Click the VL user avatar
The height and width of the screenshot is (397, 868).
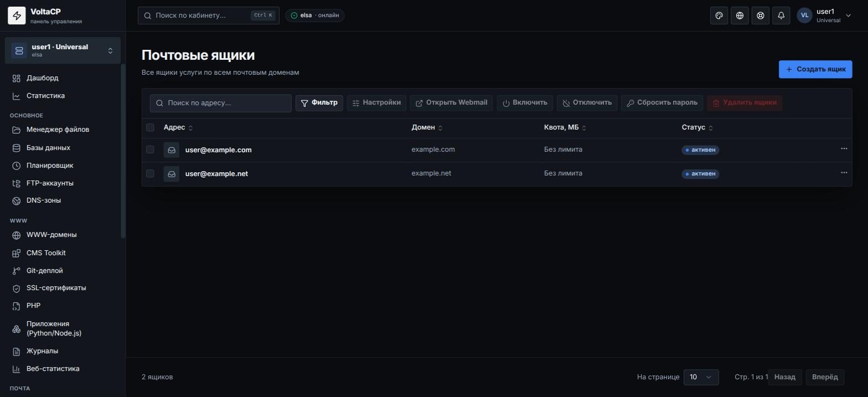804,16
